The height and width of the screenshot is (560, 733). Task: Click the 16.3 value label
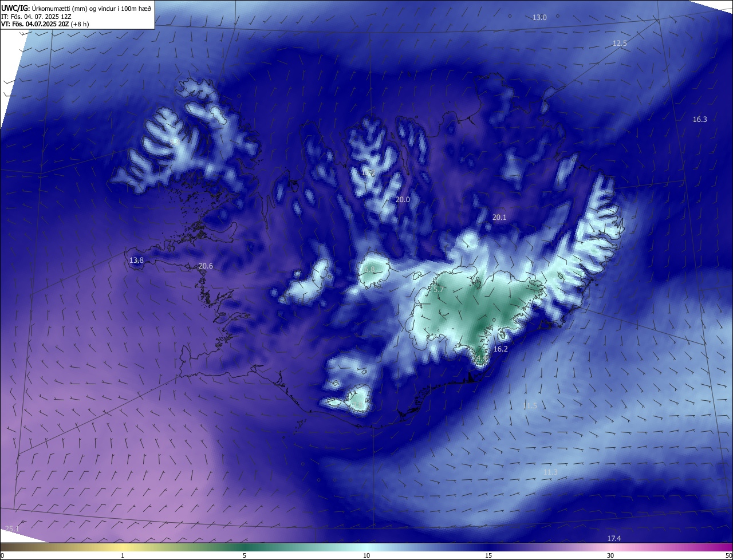click(700, 120)
